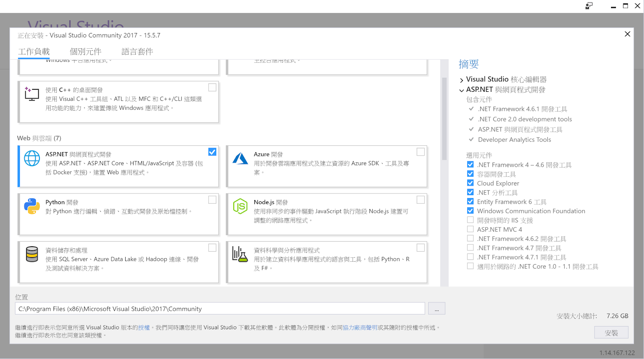Image resolution: width=644 pixels, height=359 pixels.
Task: Close the installer dialog with X
Action: pos(627,34)
